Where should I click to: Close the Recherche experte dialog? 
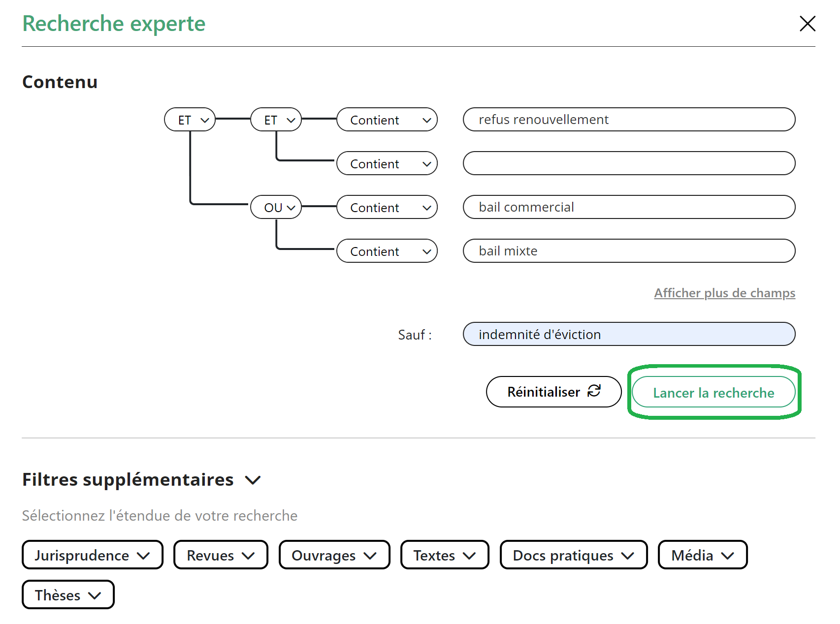click(x=807, y=24)
